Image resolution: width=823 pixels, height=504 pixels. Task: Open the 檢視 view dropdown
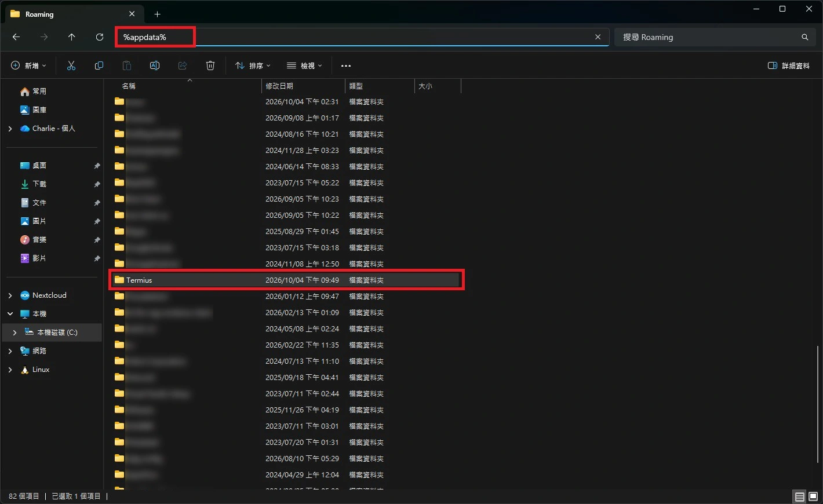point(304,66)
